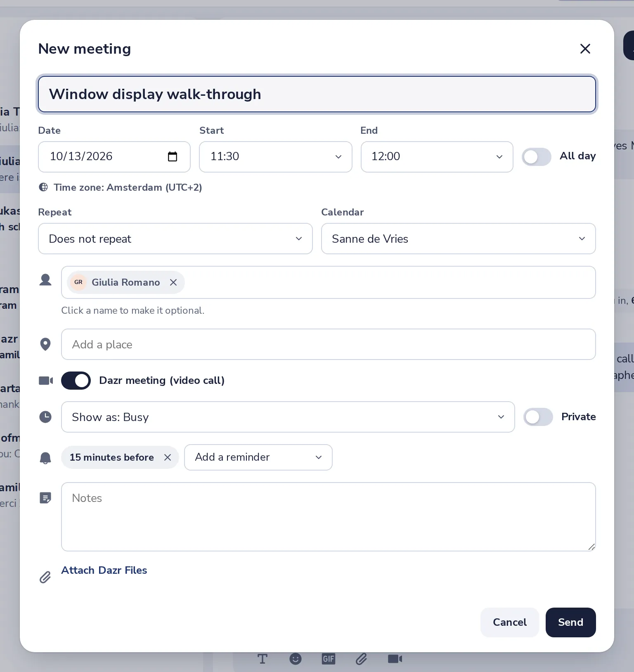Click the text formatting icon in chat toolbar

[x=262, y=659]
